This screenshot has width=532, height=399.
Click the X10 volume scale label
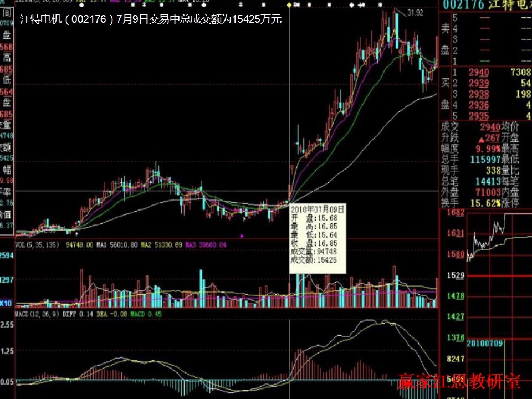(6, 303)
